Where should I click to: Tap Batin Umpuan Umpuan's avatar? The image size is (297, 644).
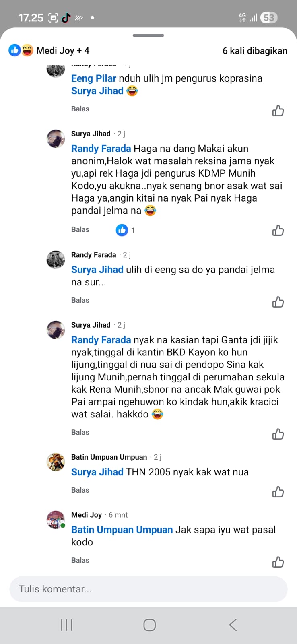coord(56,462)
